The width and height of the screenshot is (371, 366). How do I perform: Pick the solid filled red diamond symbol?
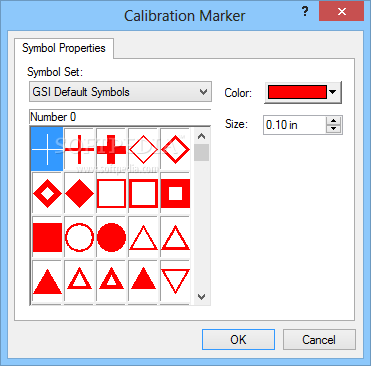(79, 193)
